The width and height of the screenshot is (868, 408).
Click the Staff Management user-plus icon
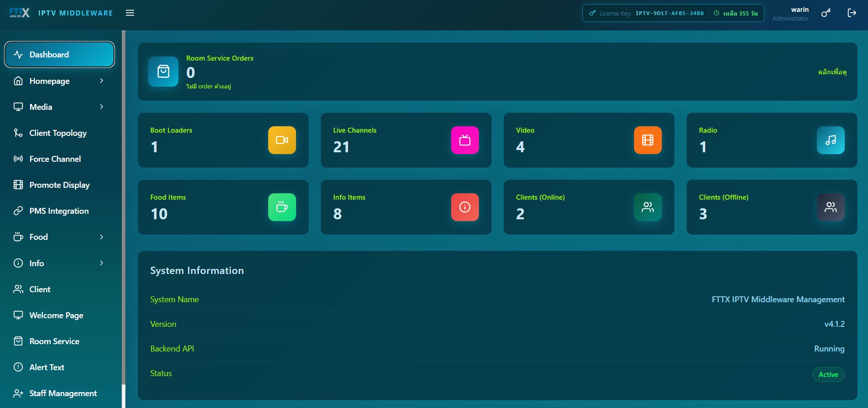[18, 393]
